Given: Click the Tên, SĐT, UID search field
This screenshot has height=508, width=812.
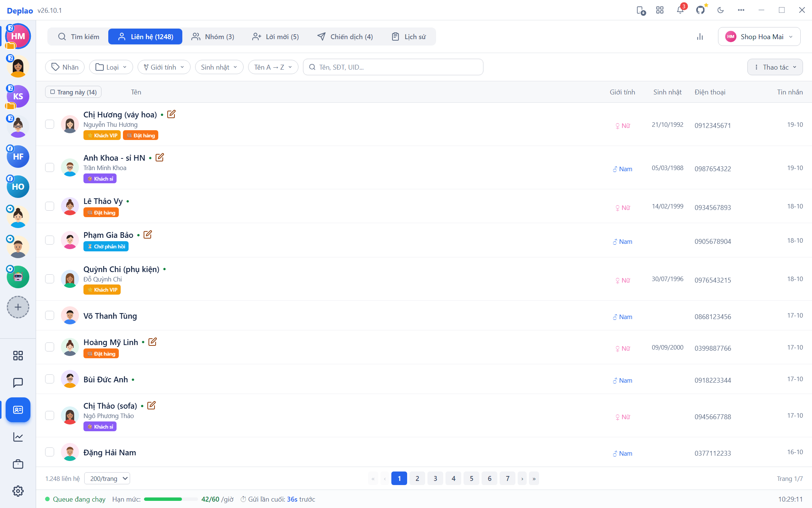Looking at the screenshot, I should click(x=393, y=67).
